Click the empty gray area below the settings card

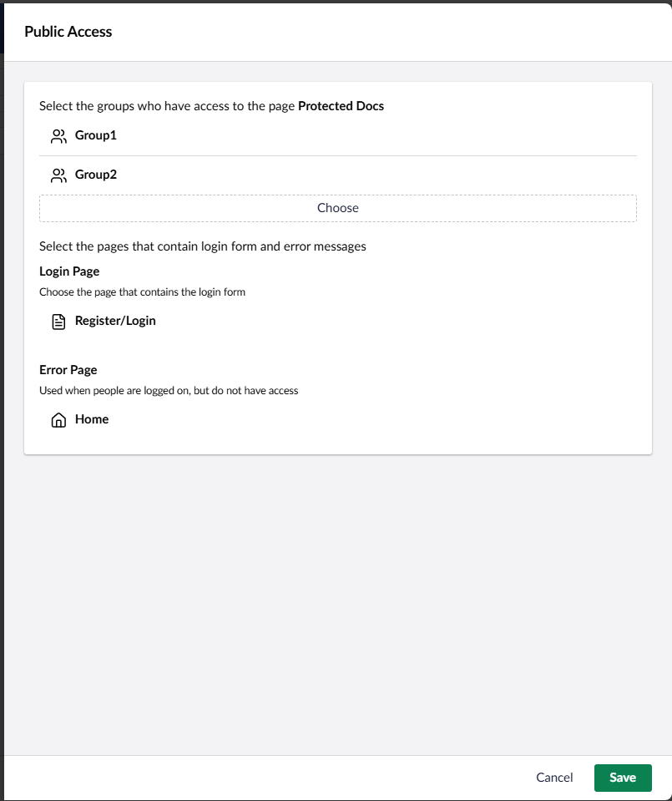338,603
